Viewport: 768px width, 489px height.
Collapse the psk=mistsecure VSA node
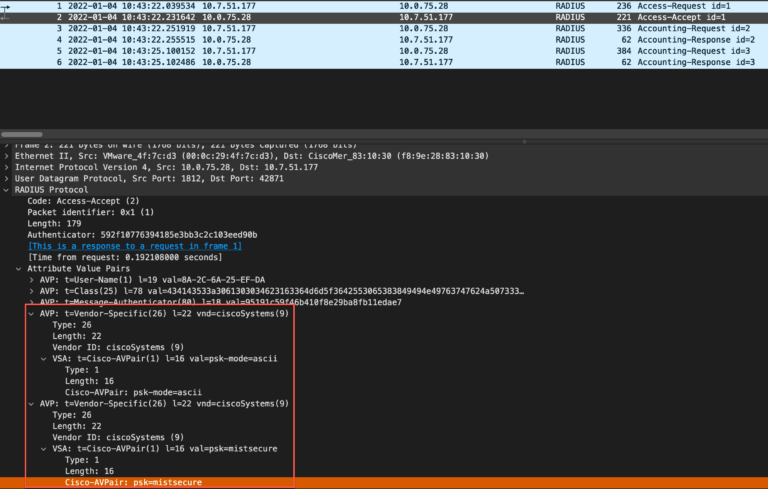[x=44, y=449]
